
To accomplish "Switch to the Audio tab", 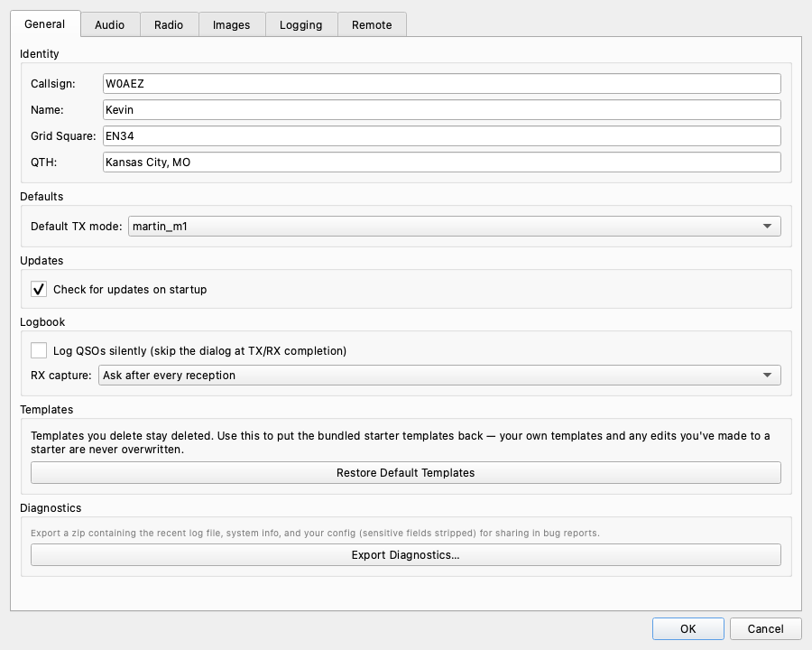I will click(x=110, y=25).
